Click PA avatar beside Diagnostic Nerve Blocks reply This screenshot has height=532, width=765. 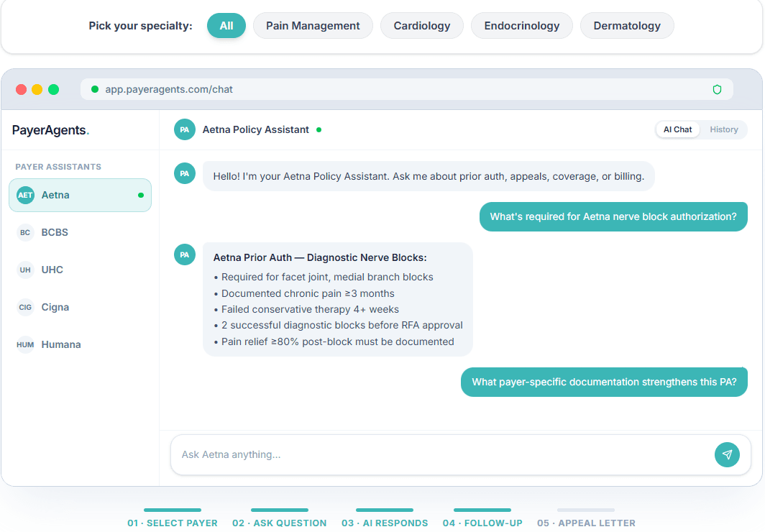[184, 254]
